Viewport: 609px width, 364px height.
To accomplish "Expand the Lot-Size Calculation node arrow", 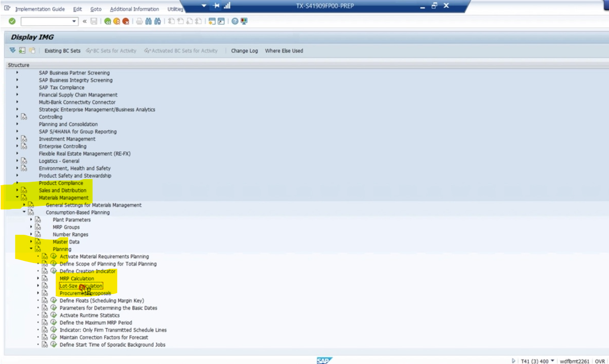I will [38, 285].
